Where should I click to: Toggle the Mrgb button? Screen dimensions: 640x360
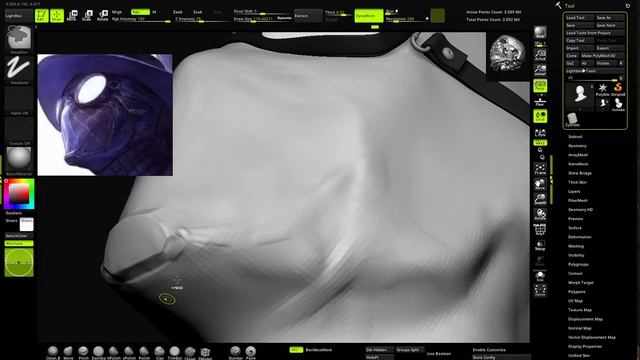(x=117, y=12)
